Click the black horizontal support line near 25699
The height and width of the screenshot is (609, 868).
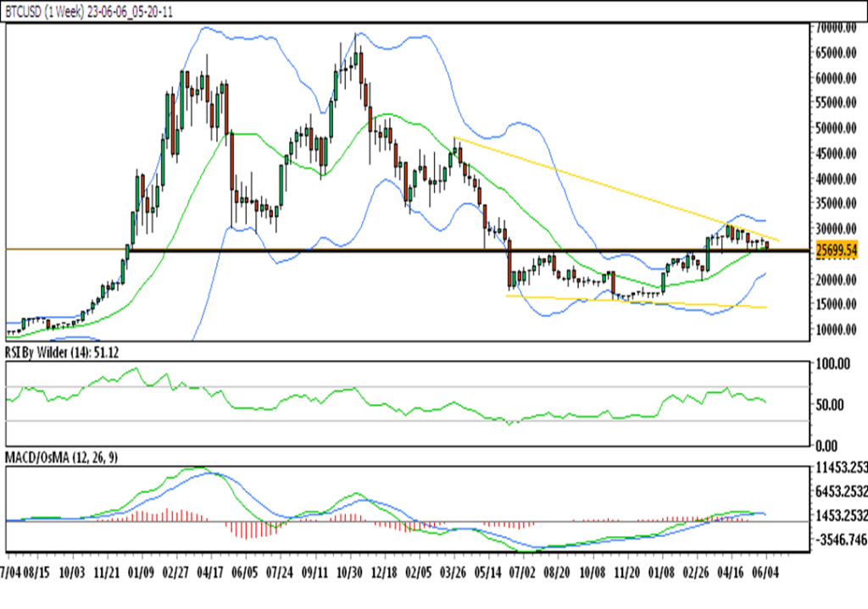pyautogui.click(x=470, y=251)
